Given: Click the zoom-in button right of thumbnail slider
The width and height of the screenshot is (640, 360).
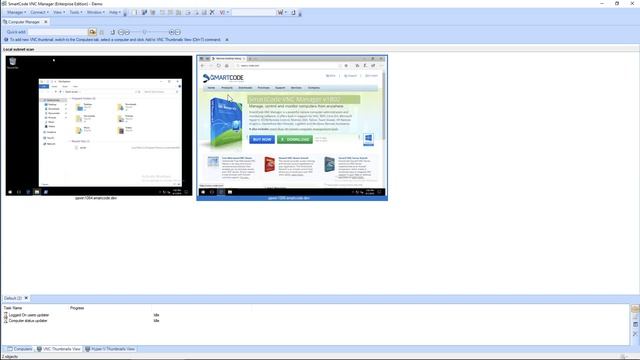Looking at the screenshot, I should click(x=171, y=32).
